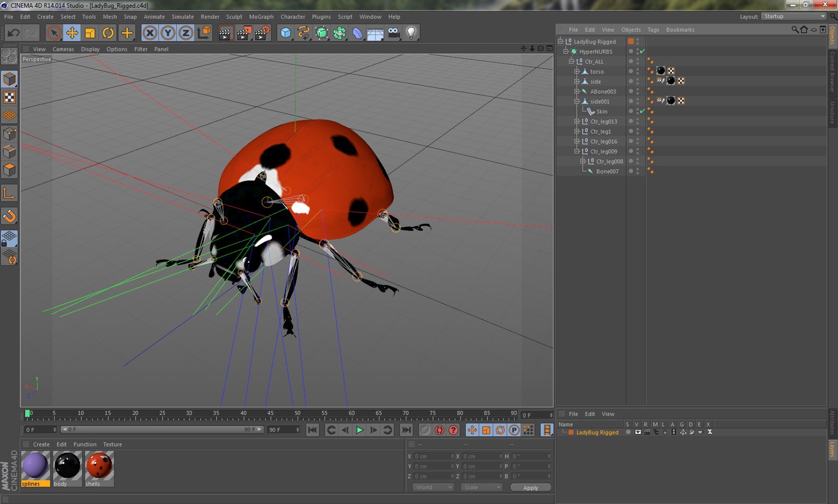Switch to Model mode in left palette

click(9, 79)
